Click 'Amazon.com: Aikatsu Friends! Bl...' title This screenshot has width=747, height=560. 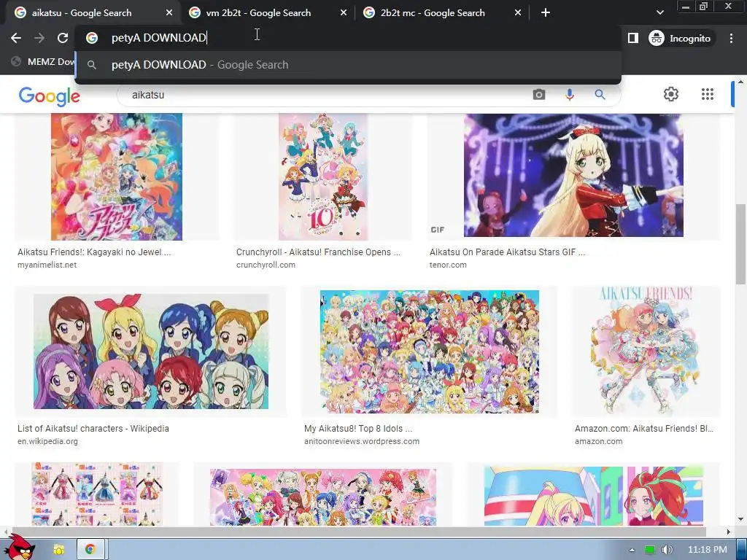click(644, 429)
